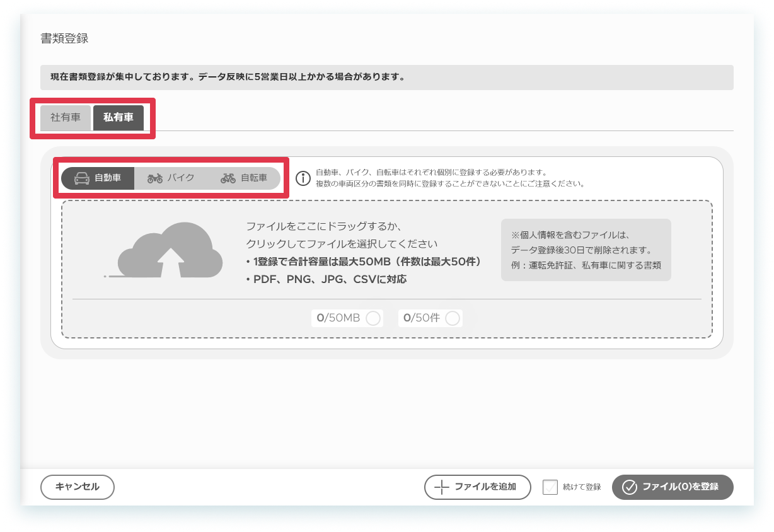Click the 1登録で合計容量は最大50MB line
This screenshot has height=532, width=774.
(x=364, y=262)
